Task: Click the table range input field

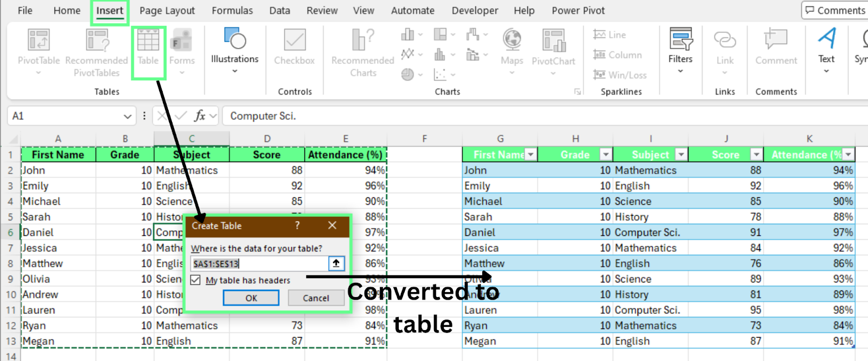Action: pos(259,263)
